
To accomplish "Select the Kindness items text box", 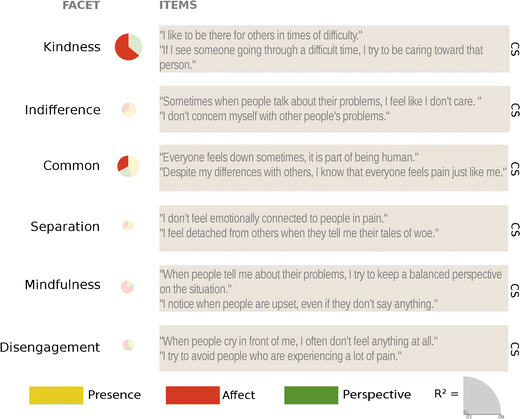I will pos(334,49).
